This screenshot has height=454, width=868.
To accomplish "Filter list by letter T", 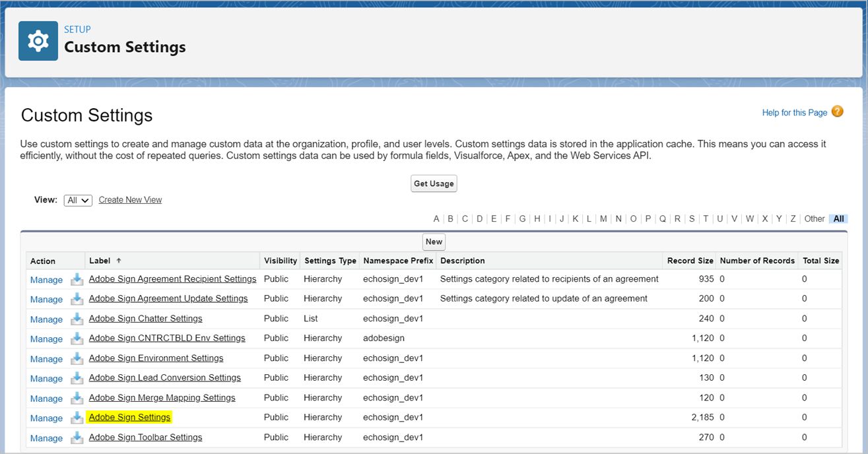I will tap(706, 219).
